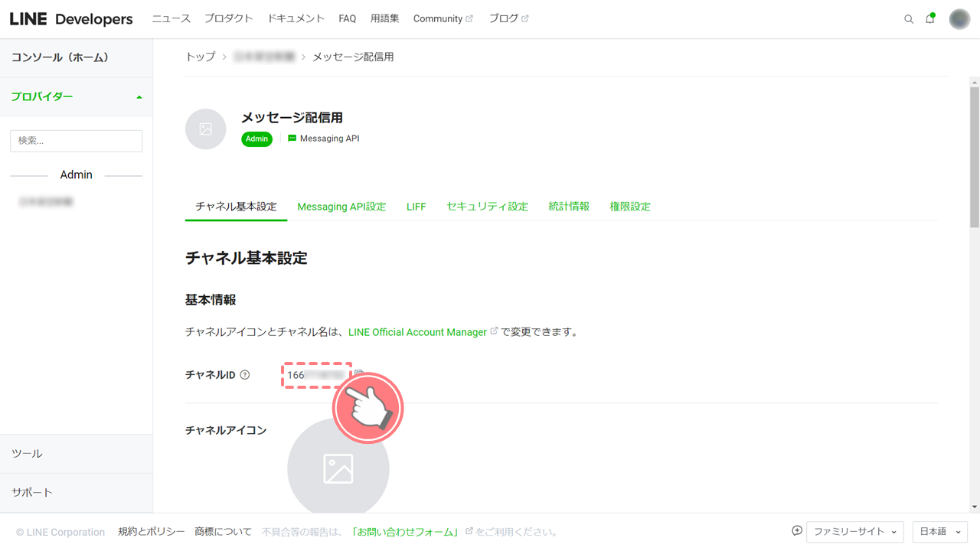Click the plus icon beside ファミリーサイト
This screenshot has height=551, width=980.
tap(797, 531)
